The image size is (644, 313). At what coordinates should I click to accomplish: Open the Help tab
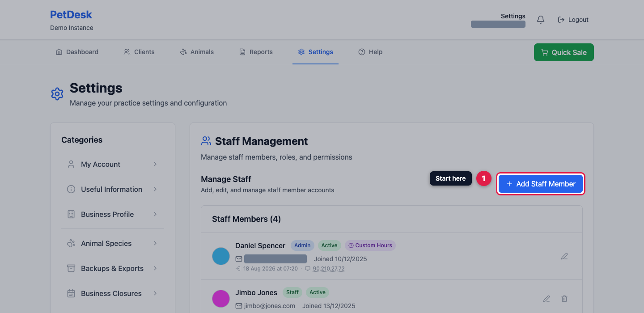pos(370,52)
